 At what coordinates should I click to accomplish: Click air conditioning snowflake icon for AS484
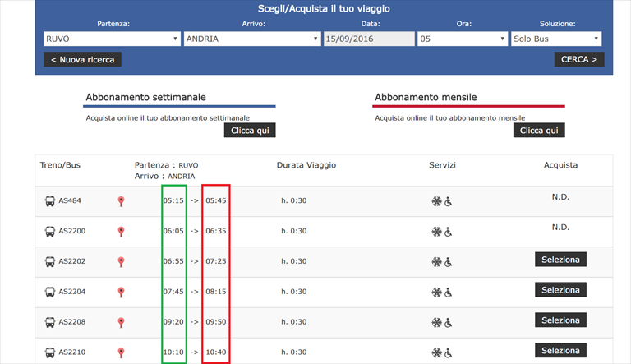click(436, 201)
